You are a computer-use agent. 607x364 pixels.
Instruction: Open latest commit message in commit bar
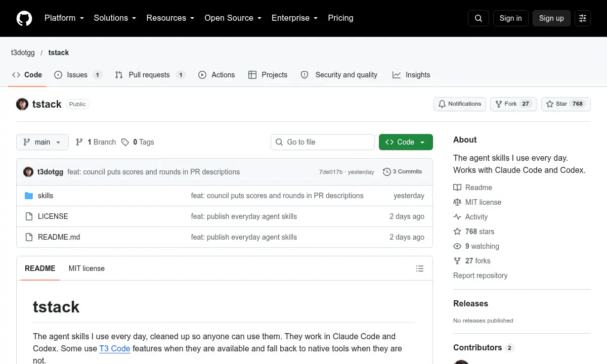click(154, 172)
